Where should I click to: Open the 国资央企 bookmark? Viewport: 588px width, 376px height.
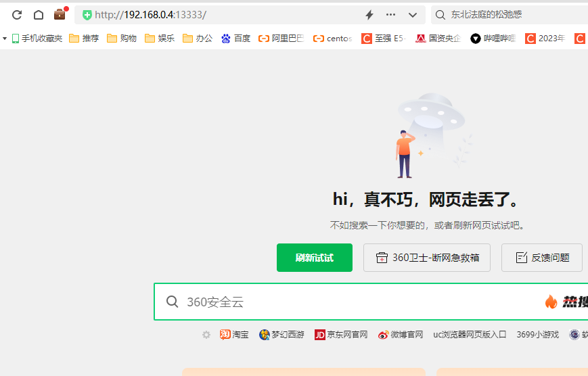pos(438,39)
